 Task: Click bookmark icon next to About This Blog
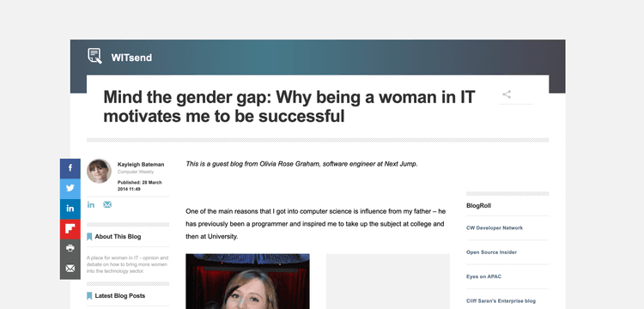pyautogui.click(x=89, y=237)
